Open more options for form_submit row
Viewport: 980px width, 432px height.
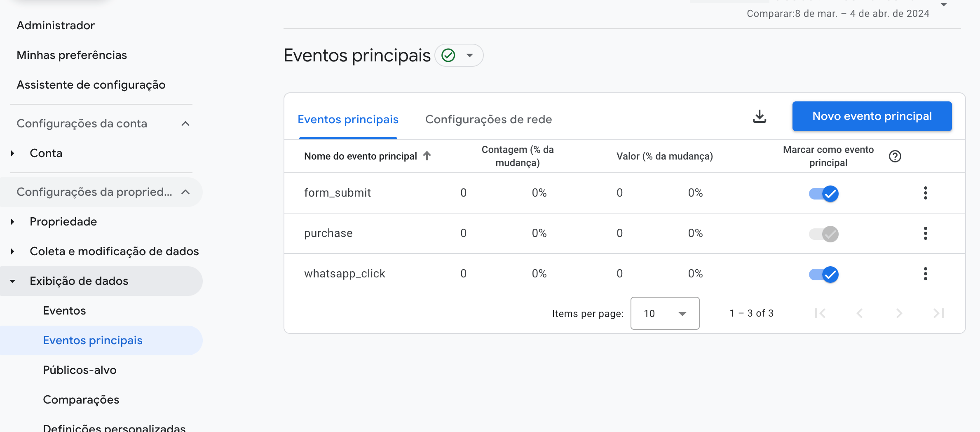[x=925, y=193]
